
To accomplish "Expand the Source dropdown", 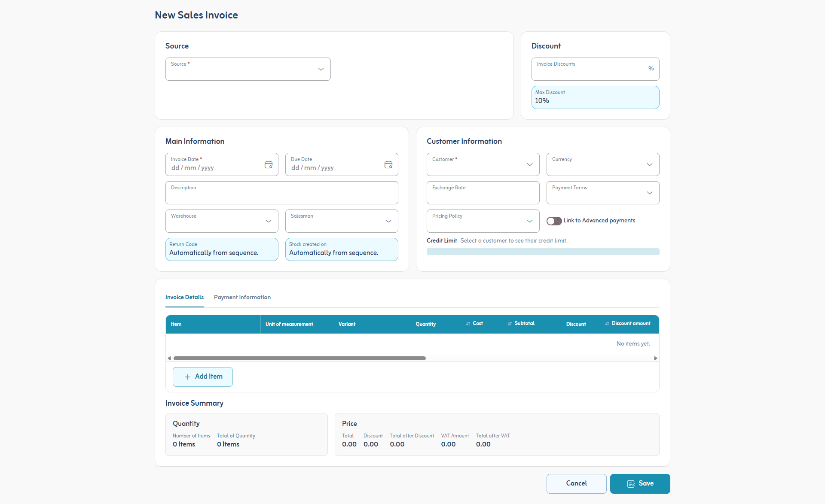I will (248, 69).
